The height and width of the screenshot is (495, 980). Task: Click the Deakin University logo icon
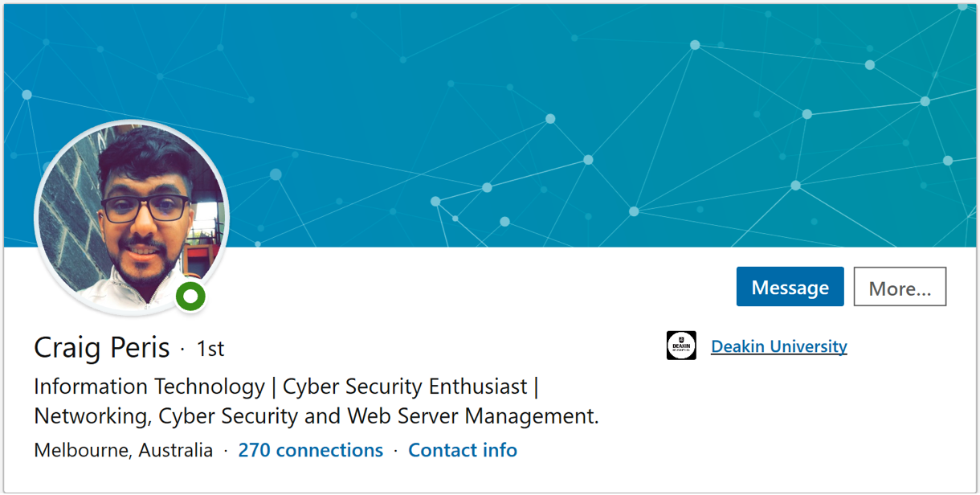pyautogui.click(x=681, y=346)
